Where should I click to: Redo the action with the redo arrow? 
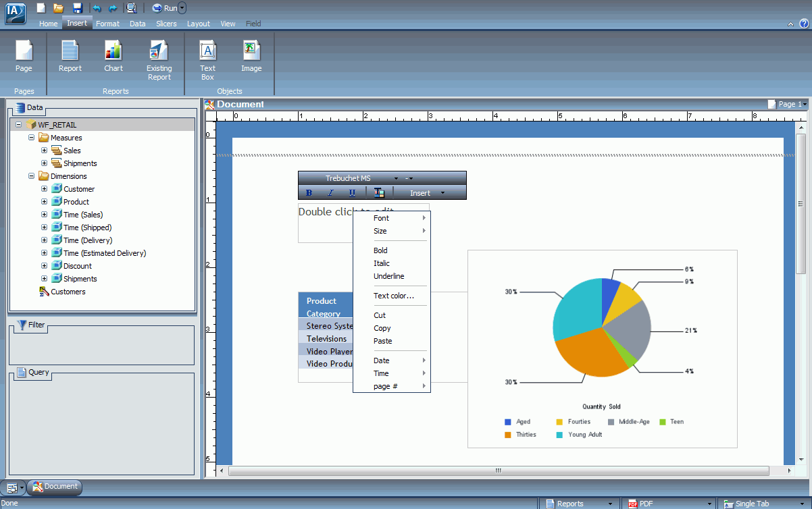point(113,8)
